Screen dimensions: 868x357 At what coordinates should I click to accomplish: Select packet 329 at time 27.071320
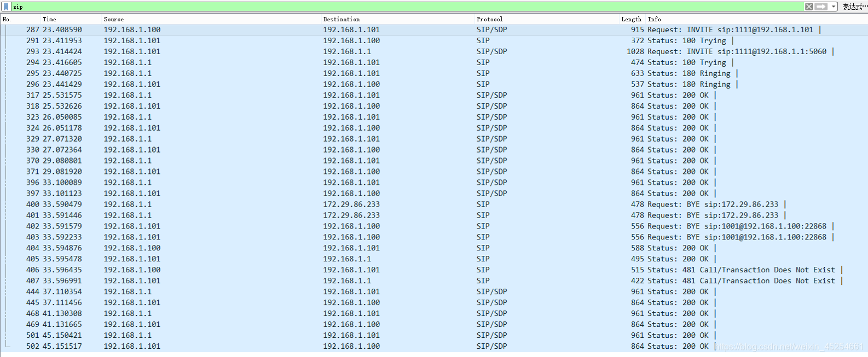(434, 139)
